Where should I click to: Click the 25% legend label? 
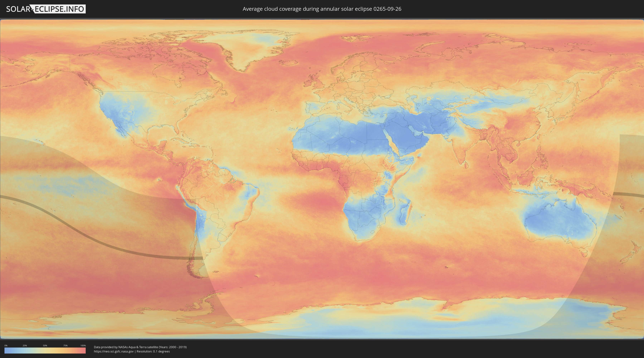[25, 345]
